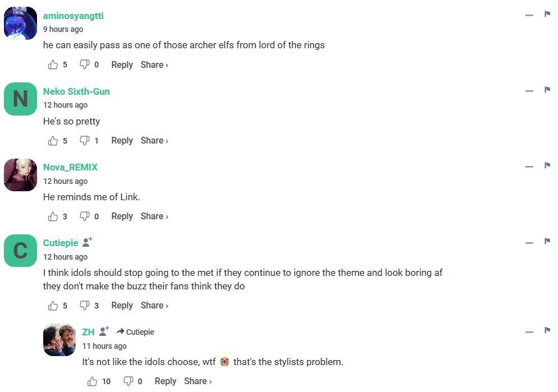Collapse Cutiepie's comment thread
The image size is (558, 392).
pos(529,242)
